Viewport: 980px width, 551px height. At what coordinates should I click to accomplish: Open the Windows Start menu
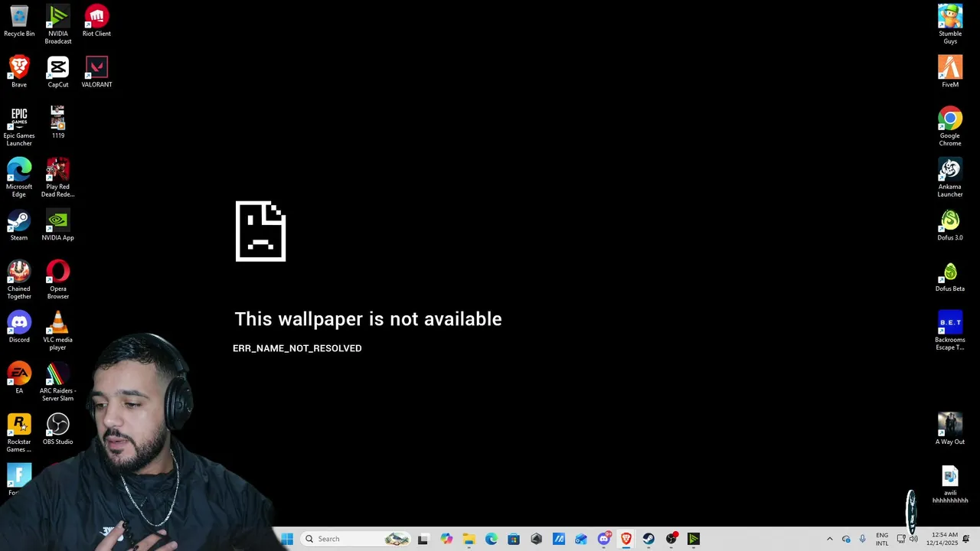coord(287,539)
